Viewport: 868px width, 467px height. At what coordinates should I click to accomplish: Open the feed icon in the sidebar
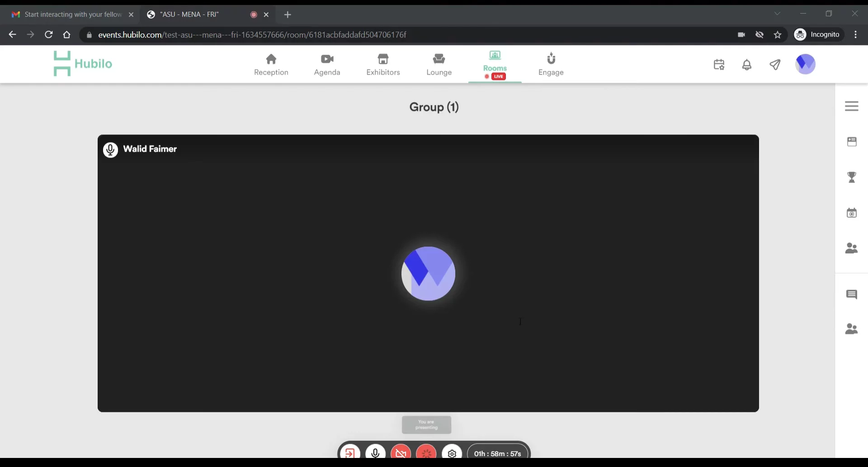coord(851,142)
